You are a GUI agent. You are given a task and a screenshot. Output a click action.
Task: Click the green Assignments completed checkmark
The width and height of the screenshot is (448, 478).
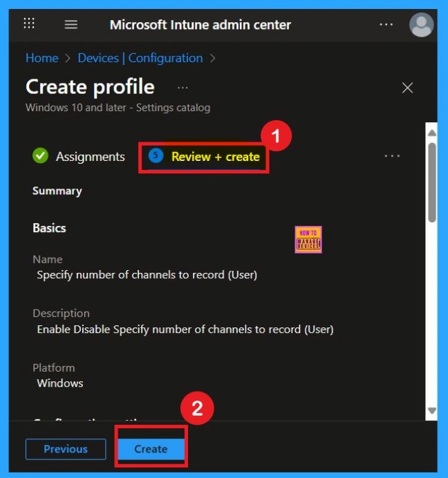40,155
